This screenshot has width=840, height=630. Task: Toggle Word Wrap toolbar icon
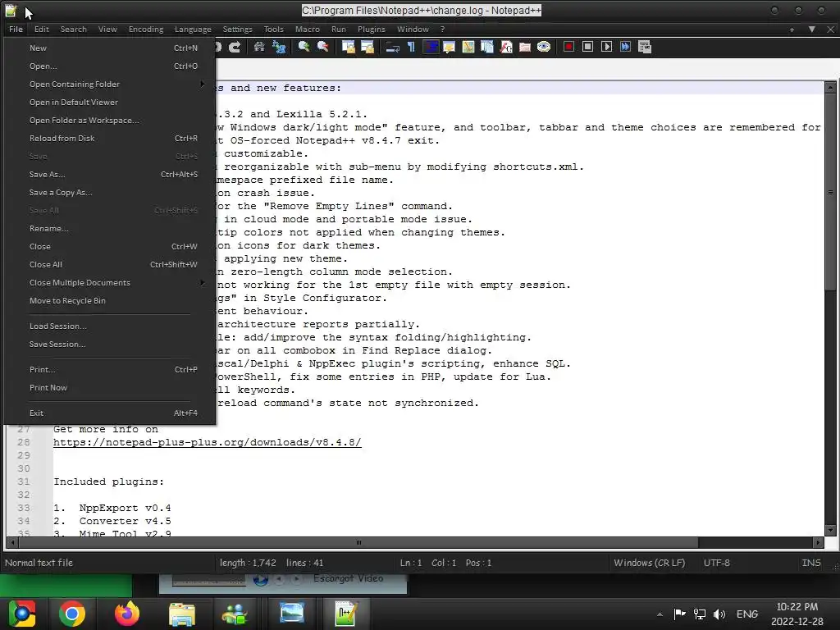pyautogui.click(x=392, y=47)
